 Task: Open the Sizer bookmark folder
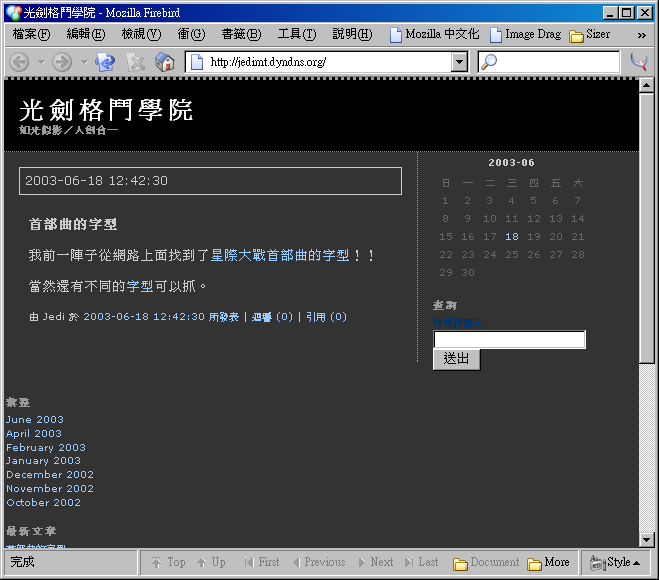click(589, 34)
